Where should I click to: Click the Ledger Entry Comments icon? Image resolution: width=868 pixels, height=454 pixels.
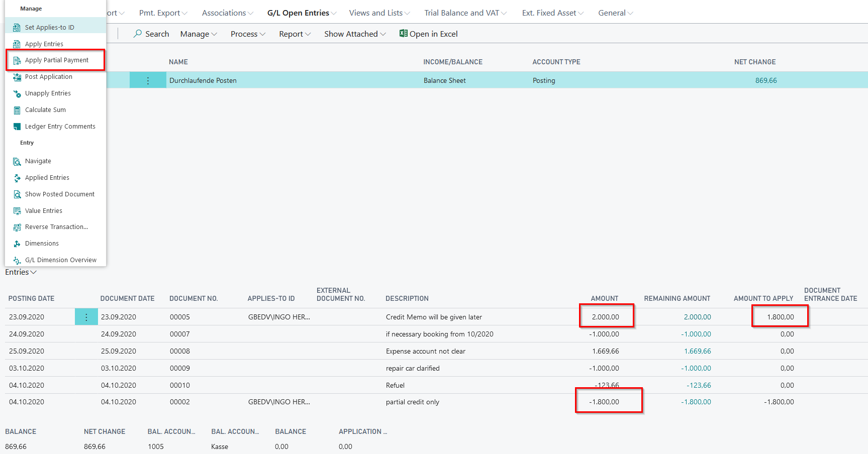coord(17,127)
